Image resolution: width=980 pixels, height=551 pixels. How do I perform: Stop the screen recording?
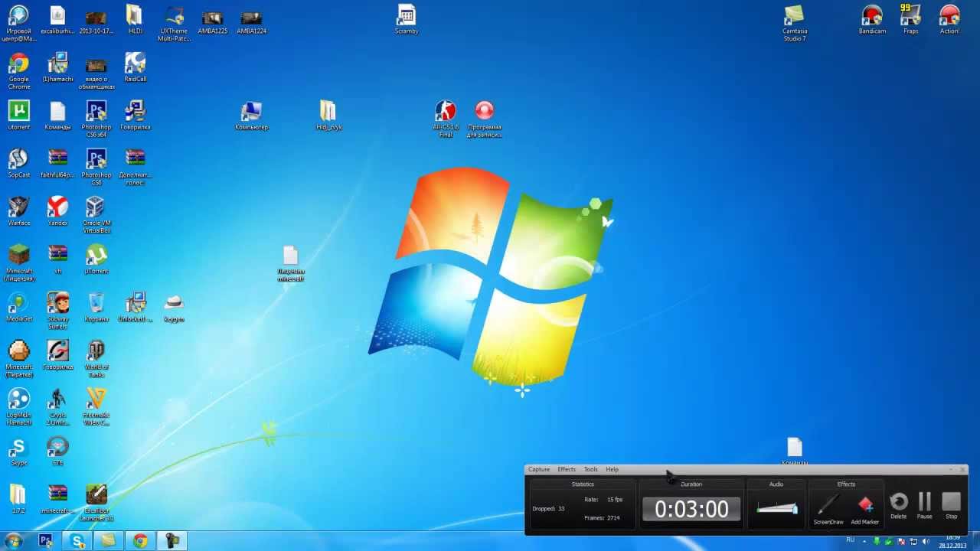click(951, 505)
